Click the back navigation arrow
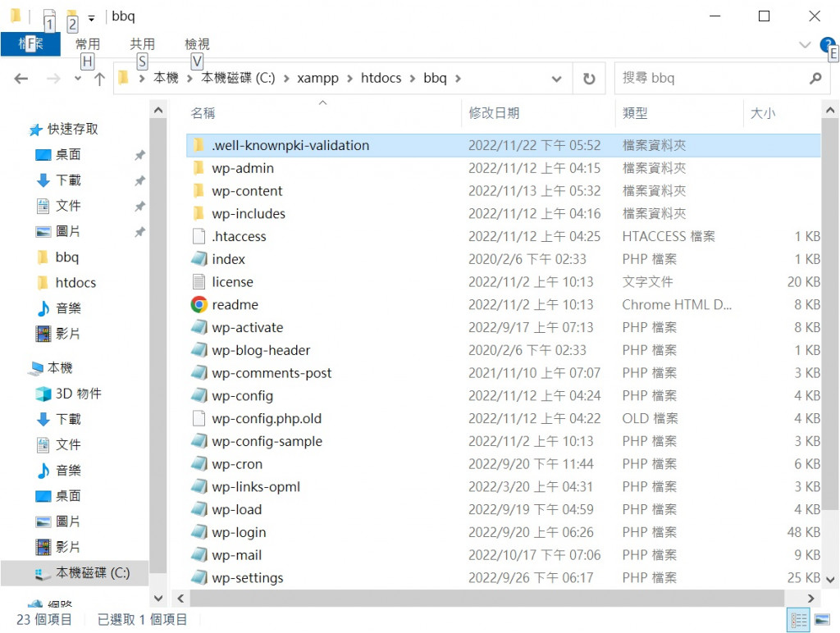The height and width of the screenshot is (633, 840). 21,79
